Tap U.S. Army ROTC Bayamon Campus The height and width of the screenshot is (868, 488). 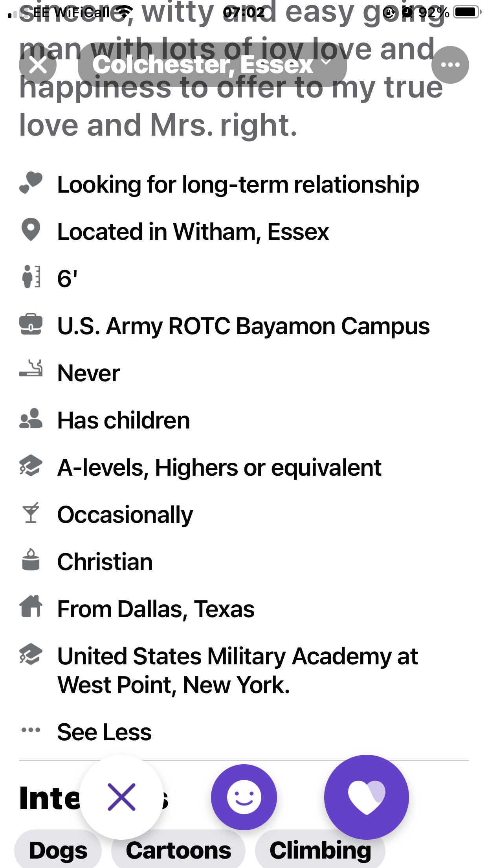pos(244,326)
